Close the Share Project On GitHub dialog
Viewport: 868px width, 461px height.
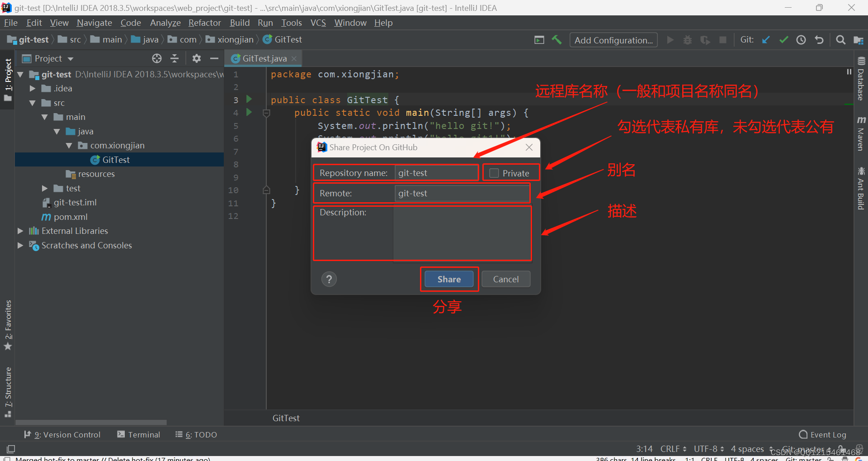pyautogui.click(x=529, y=147)
